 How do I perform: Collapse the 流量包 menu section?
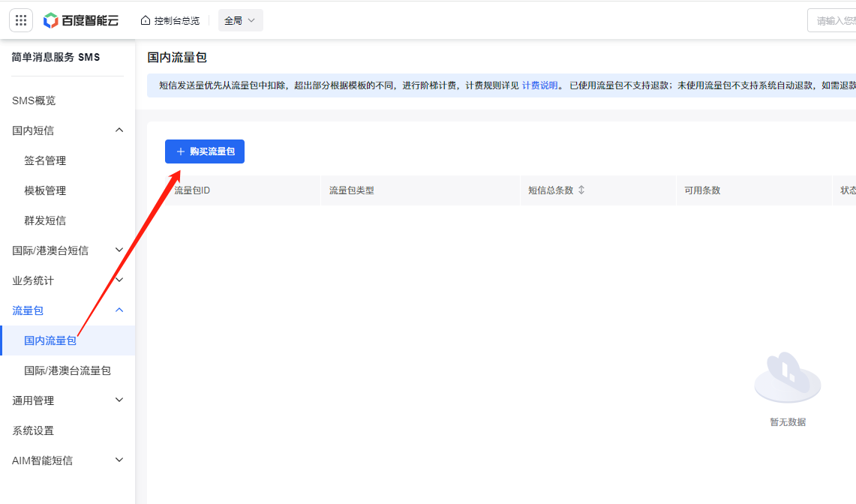[x=119, y=310]
